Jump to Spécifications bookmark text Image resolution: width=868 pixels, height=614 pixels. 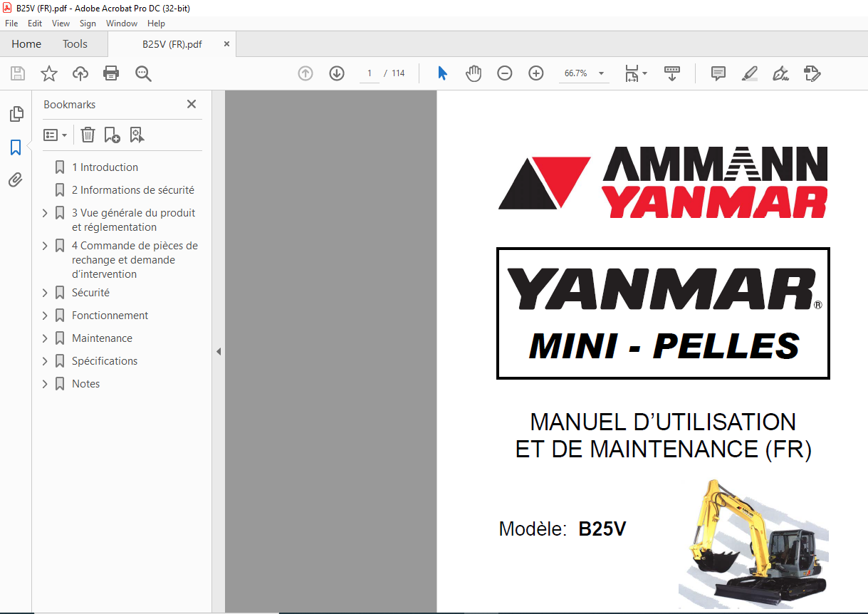(105, 361)
